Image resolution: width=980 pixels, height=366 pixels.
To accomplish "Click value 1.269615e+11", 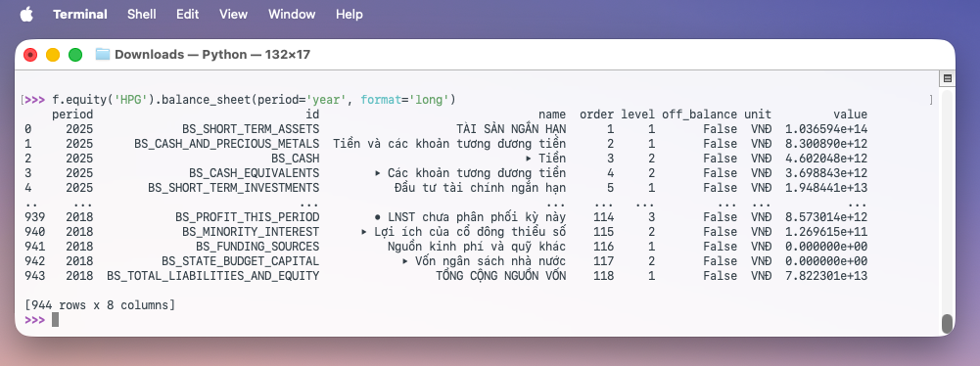I will click(826, 232).
